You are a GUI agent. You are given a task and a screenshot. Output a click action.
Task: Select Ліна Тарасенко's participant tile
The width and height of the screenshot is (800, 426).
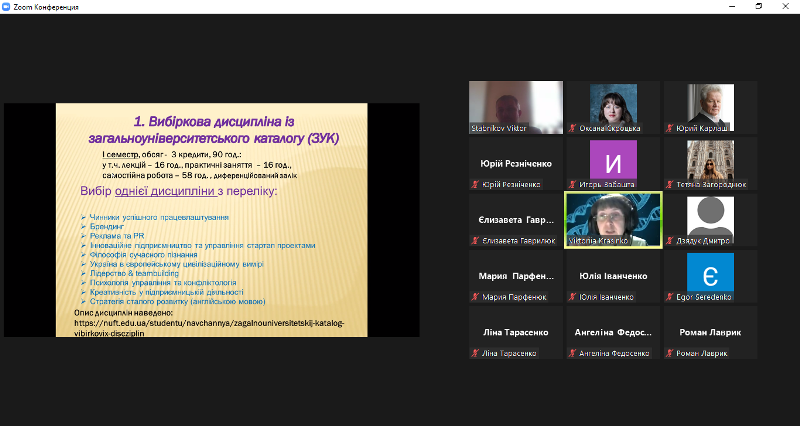tap(516, 332)
